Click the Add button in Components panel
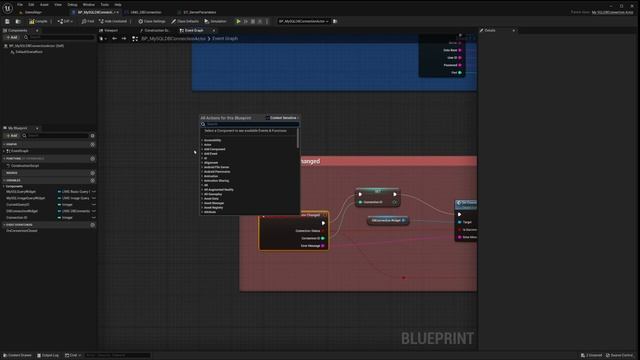640x360 pixels. 11,37
